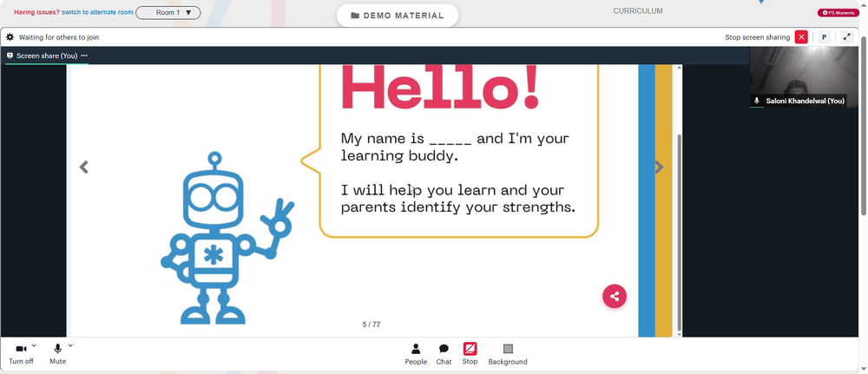Click the pink share button on slide
Viewport: 868px width, 374px height.
coord(615,297)
